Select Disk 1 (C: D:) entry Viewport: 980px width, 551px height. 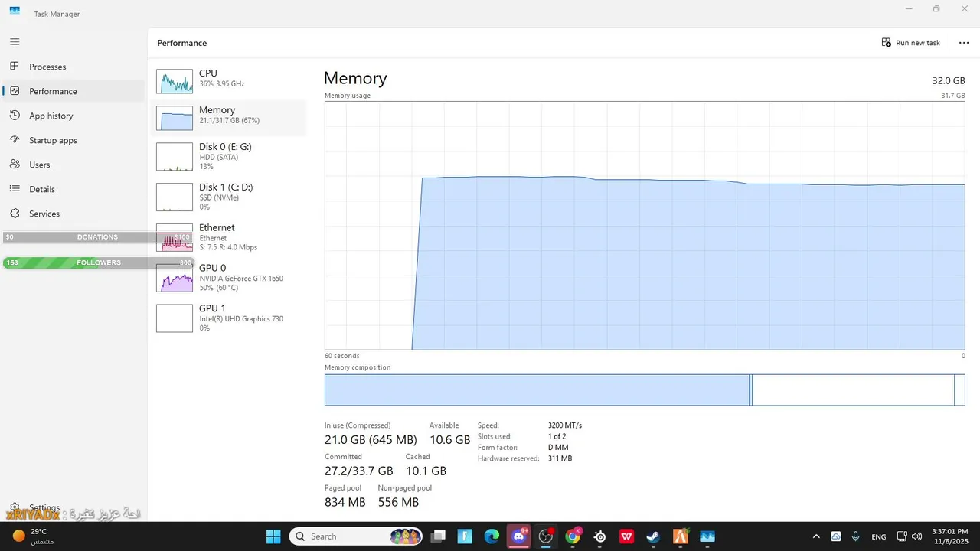pos(228,197)
